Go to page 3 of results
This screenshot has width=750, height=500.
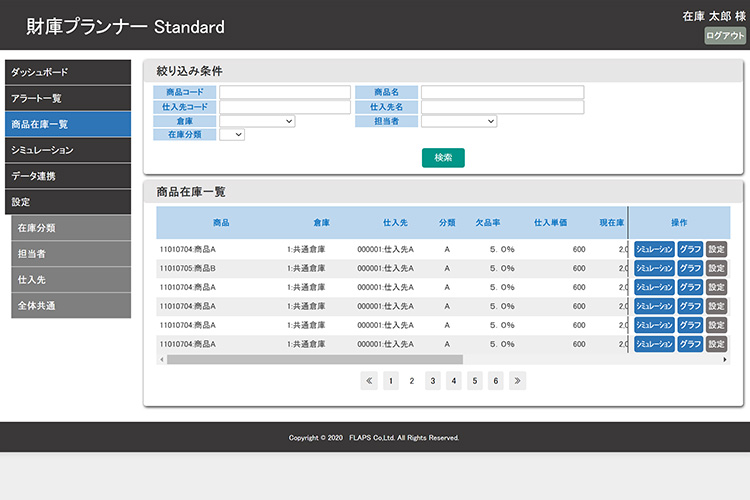pos(432,381)
